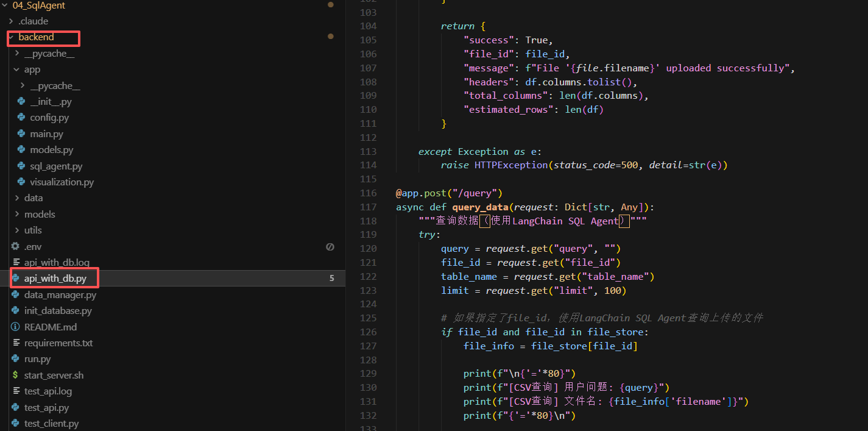This screenshot has width=868, height=431.
Task: Open data_manager.py in the explorer
Action: [60, 295]
